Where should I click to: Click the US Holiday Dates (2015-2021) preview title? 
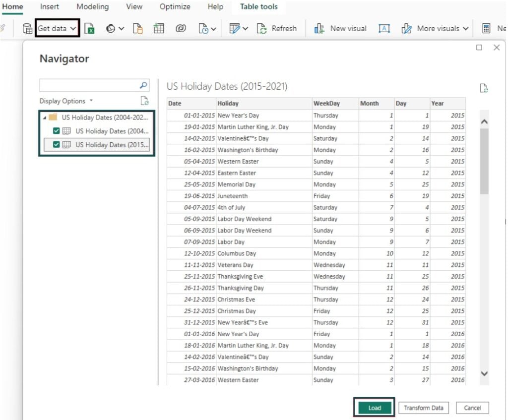click(227, 86)
